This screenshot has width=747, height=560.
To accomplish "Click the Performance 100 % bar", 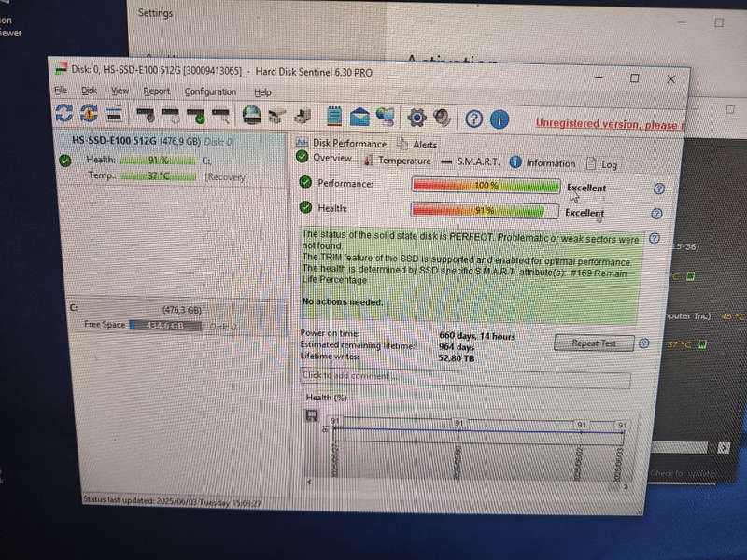I will tap(486, 185).
